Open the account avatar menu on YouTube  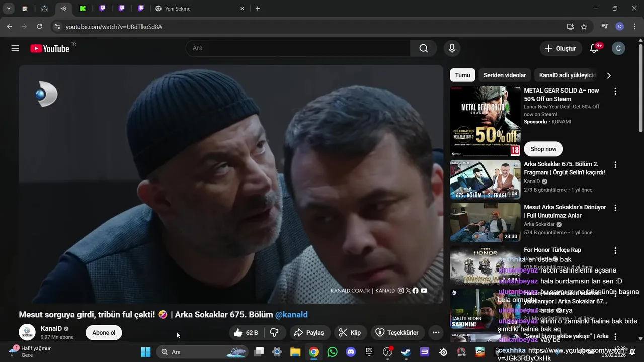point(618,48)
